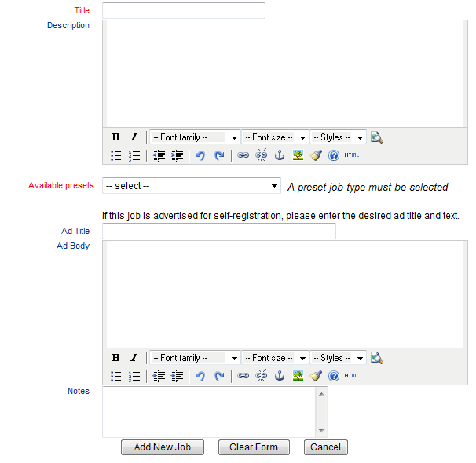Click undo in the Description toolbar
The width and height of the screenshot is (476, 463).
(200, 155)
